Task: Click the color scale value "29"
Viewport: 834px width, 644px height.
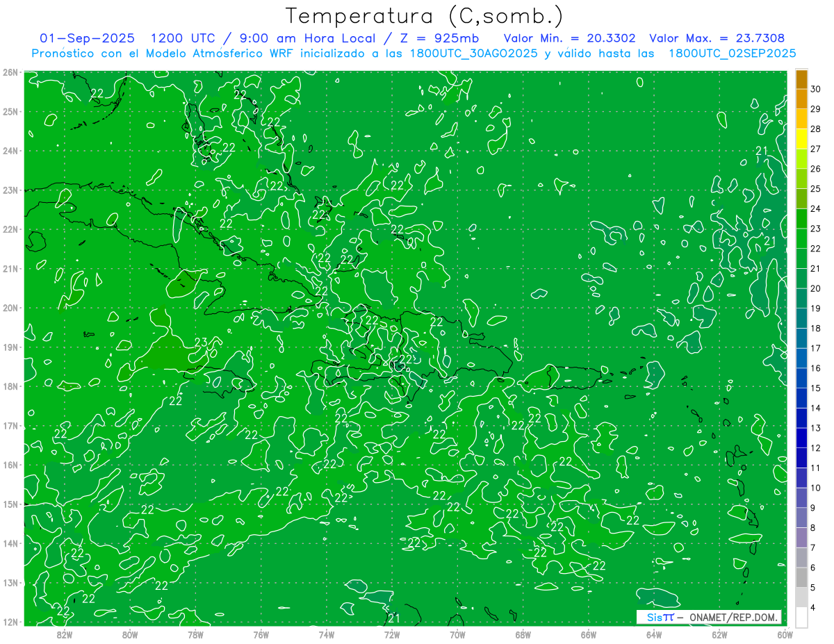Action: pyautogui.click(x=816, y=109)
